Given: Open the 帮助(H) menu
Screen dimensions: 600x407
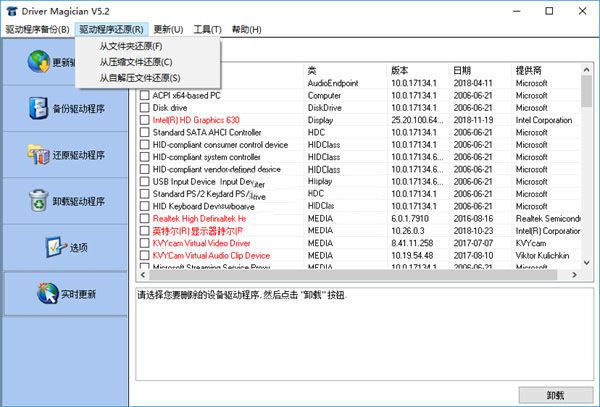Looking at the screenshot, I should click(x=248, y=30).
